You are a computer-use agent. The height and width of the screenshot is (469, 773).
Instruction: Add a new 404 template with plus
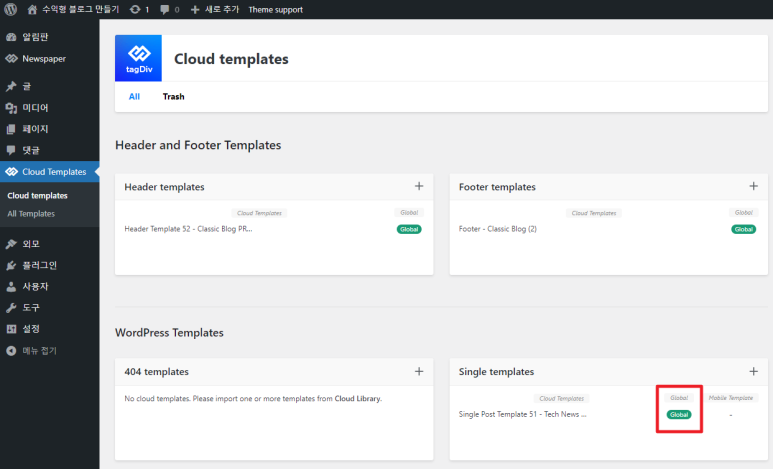pyautogui.click(x=419, y=371)
